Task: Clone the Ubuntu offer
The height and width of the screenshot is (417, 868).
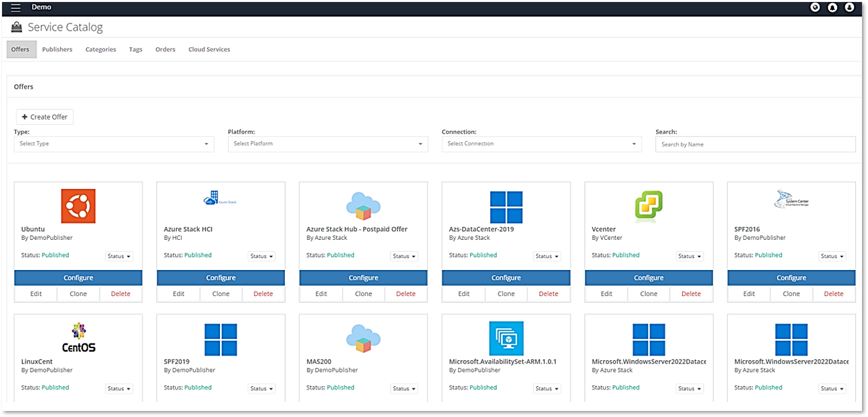Action: coord(78,294)
